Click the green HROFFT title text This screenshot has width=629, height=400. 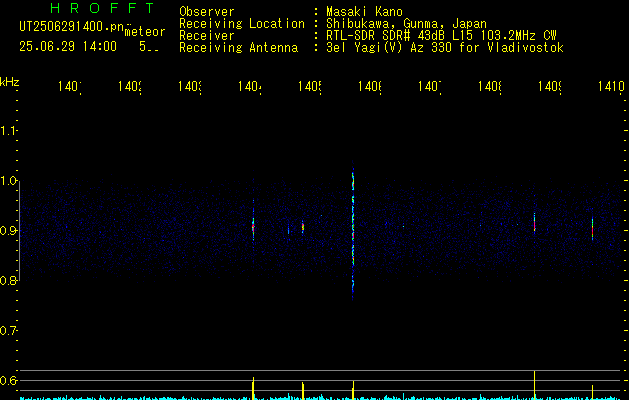103,8
